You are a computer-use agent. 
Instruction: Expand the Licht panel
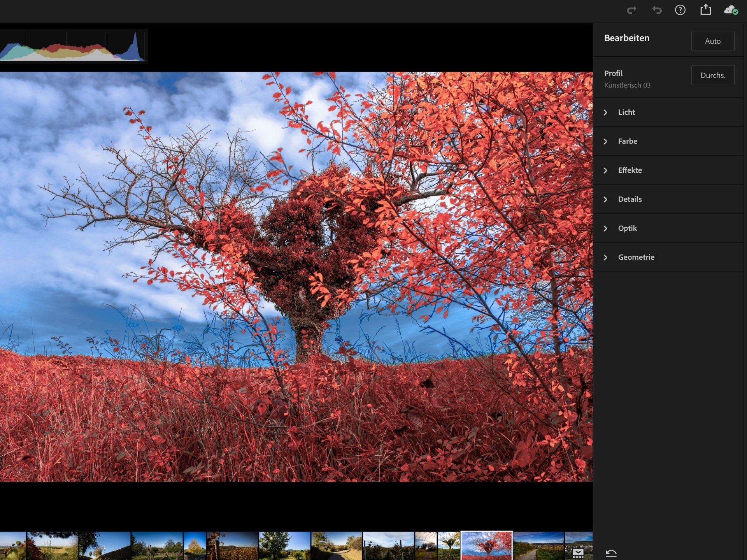coord(626,112)
